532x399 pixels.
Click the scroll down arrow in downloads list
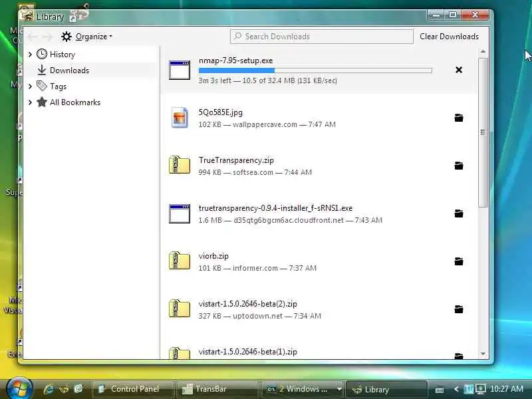[483, 354]
